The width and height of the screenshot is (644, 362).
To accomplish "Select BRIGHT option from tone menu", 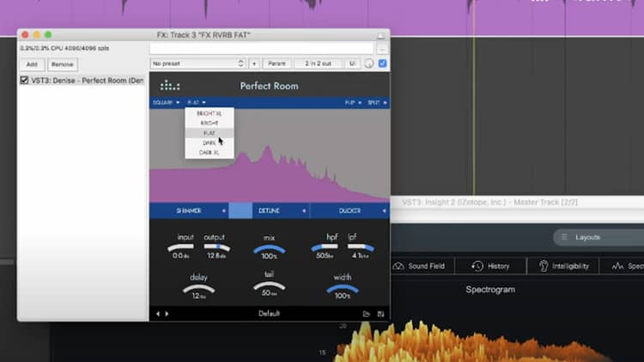I will tap(210, 124).
